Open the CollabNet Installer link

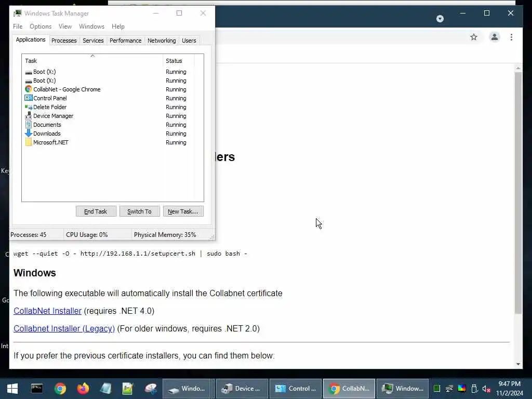47,311
